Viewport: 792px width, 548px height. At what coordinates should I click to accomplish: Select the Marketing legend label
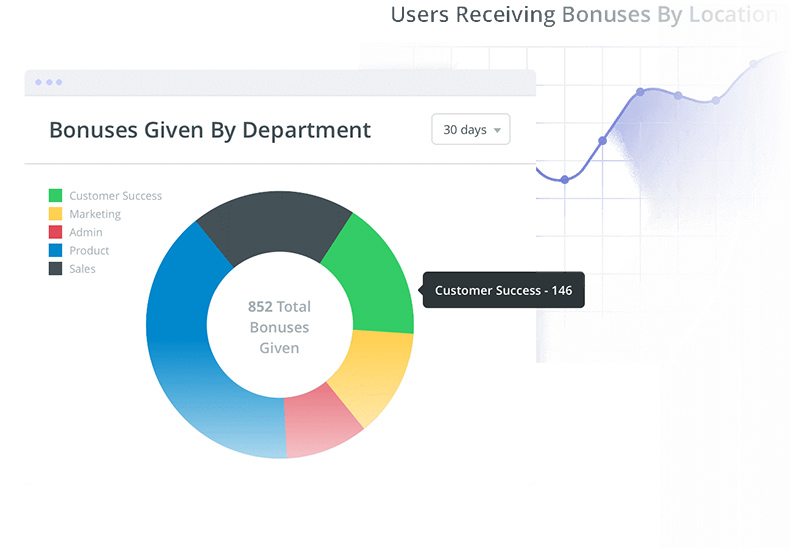95,214
